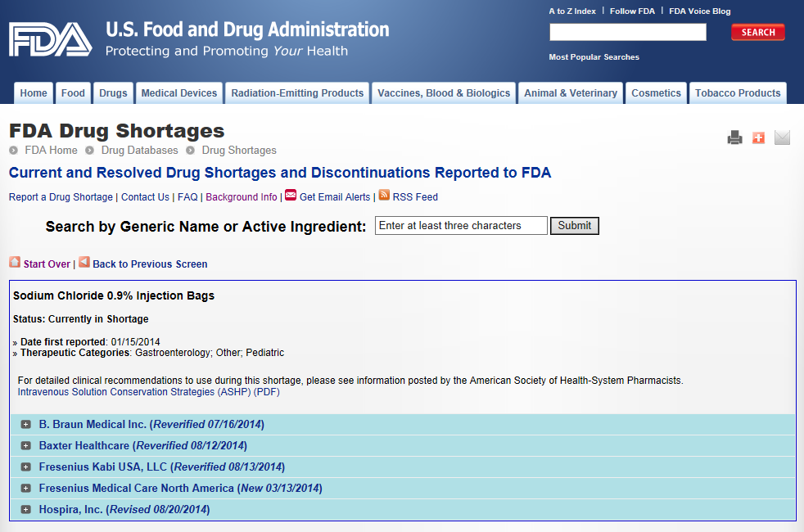Open the Medical Devices tab
This screenshot has height=532, width=804.
click(179, 93)
